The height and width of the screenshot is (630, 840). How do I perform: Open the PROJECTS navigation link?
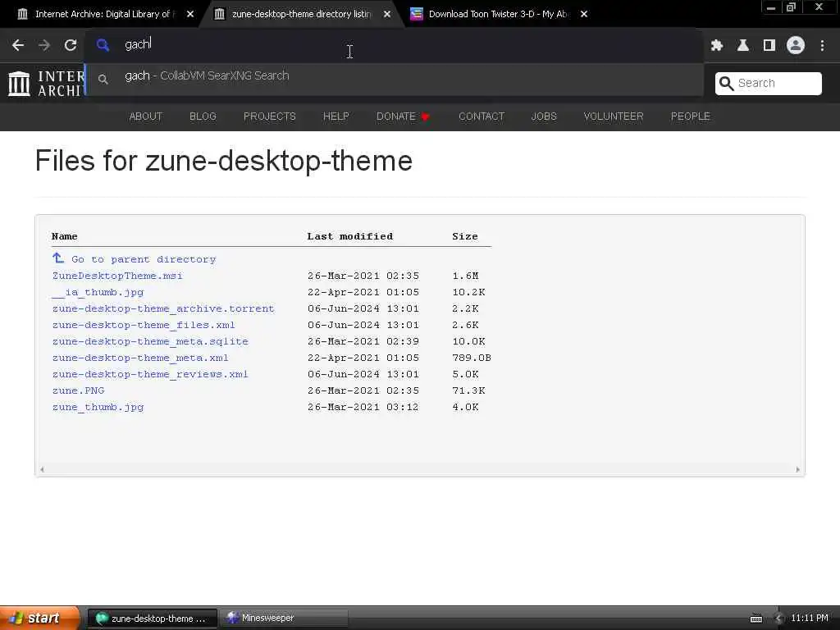[269, 116]
